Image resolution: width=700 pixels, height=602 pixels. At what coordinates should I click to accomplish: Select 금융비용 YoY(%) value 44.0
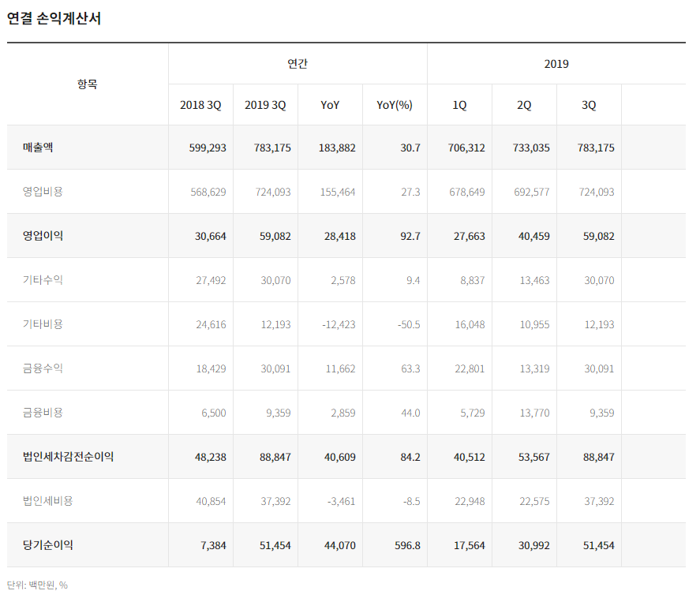410,413
